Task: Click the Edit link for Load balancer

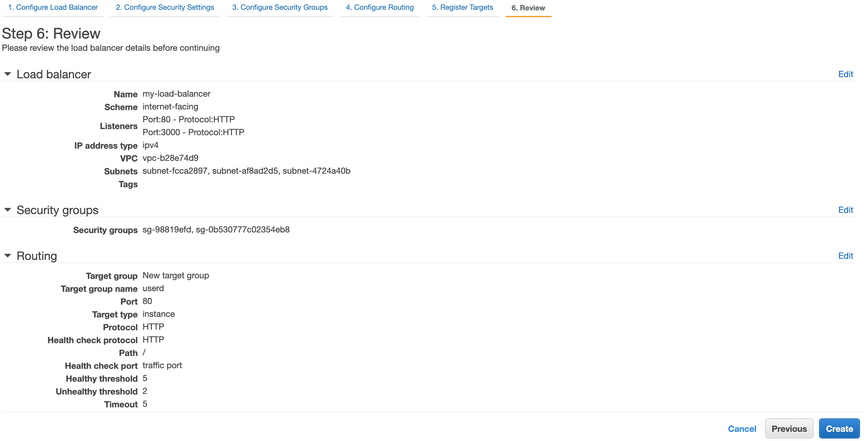Action: pos(845,74)
